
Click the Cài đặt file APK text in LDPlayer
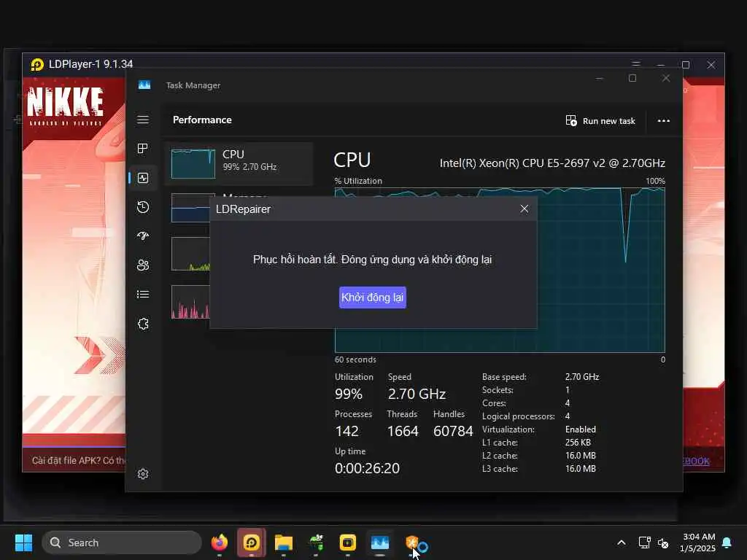79,461
